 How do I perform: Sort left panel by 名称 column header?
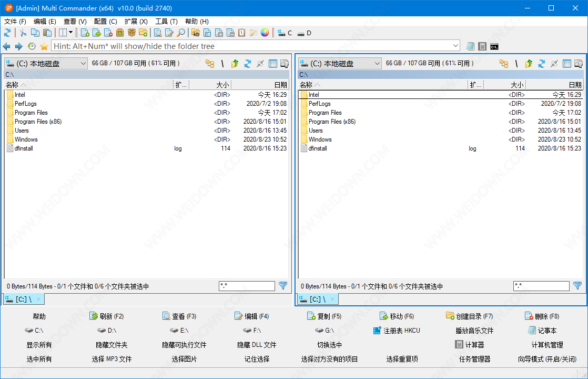pos(88,85)
